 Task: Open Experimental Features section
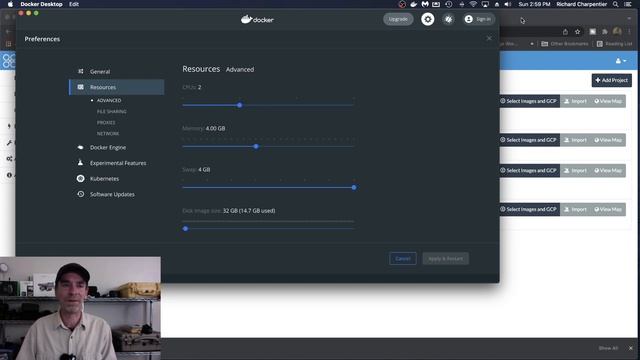click(117, 163)
